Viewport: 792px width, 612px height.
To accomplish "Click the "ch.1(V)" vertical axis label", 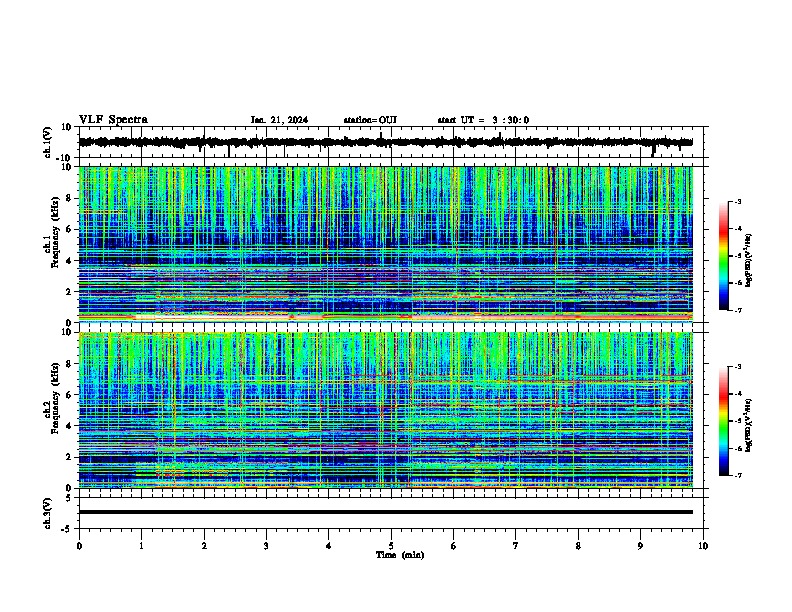I will pyautogui.click(x=48, y=142).
